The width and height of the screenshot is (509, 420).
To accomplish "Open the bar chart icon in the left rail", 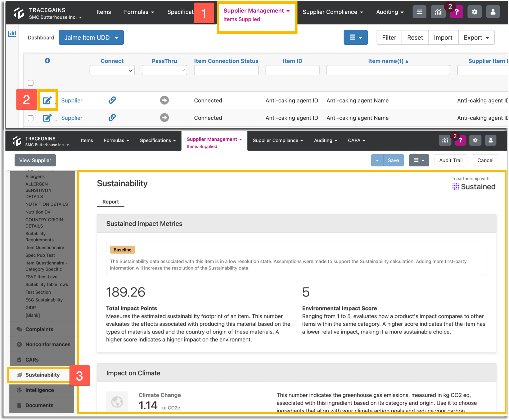I will pyautogui.click(x=12, y=34).
